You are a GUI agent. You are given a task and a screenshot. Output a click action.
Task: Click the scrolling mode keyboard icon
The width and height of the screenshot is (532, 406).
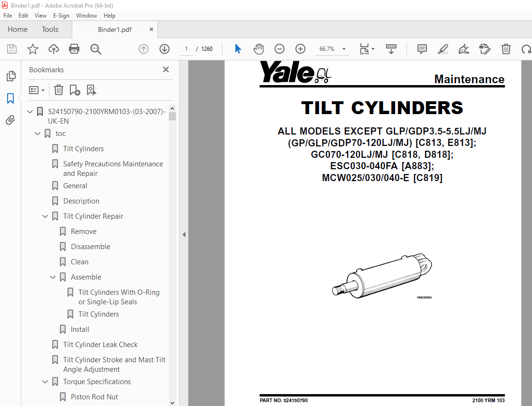point(391,49)
